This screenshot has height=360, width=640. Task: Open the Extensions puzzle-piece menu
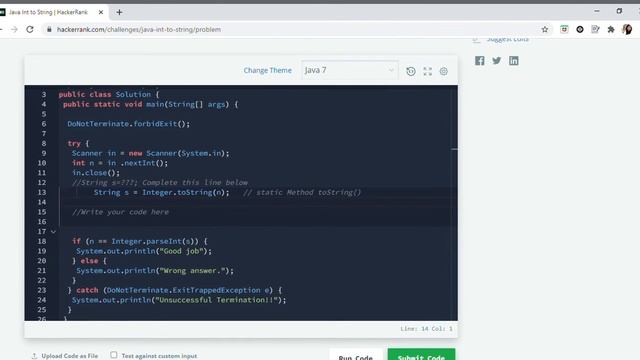pos(611,29)
